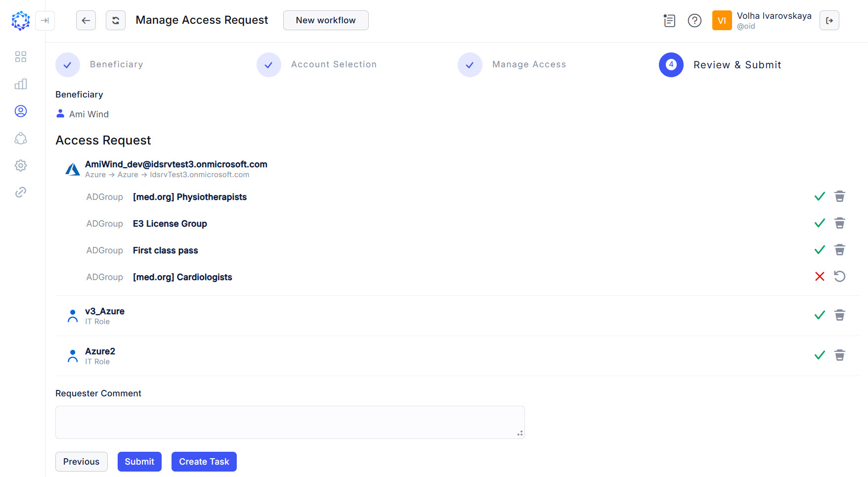Click the link icon in the sidebar
The width and height of the screenshot is (868, 477).
[20, 192]
